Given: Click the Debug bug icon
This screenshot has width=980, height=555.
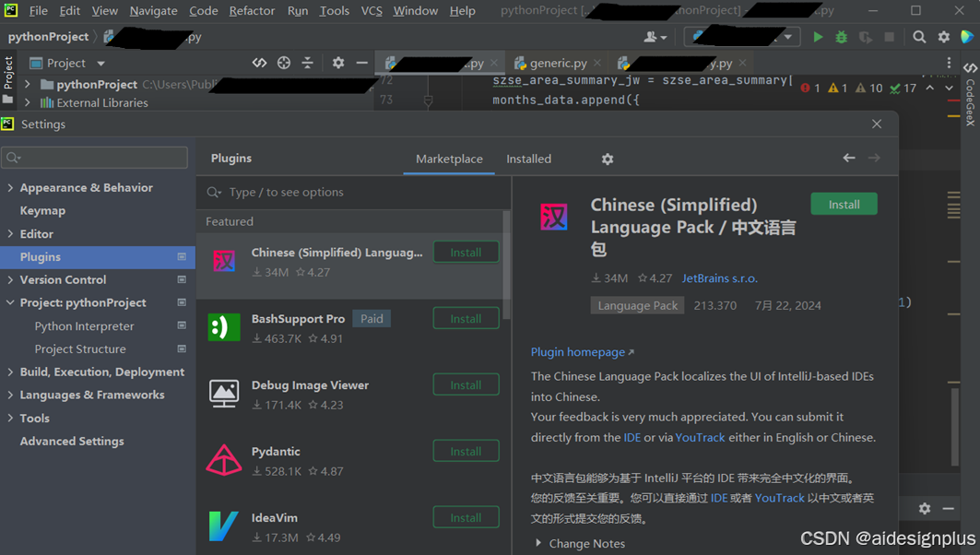Looking at the screenshot, I should pyautogui.click(x=841, y=37).
